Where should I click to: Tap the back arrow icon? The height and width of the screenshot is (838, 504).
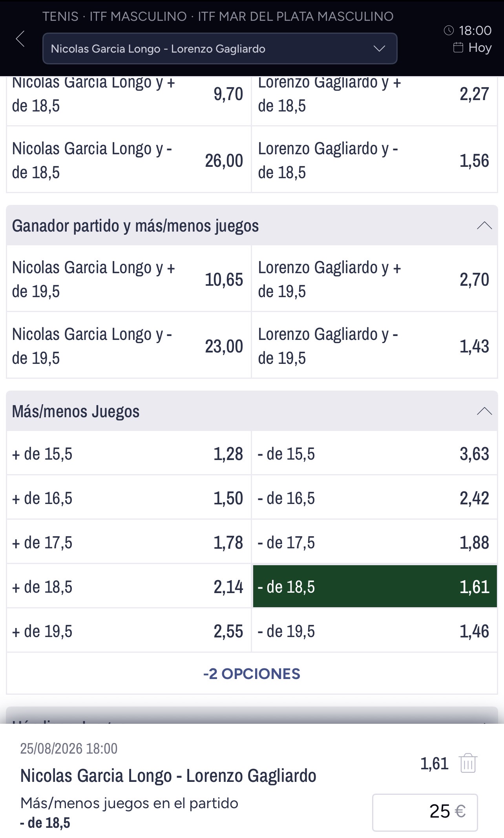[x=20, y=38]
